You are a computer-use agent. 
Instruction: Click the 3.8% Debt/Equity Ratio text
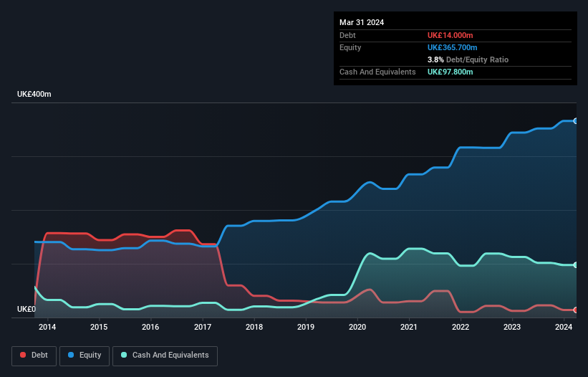click(x=468, y=59)
